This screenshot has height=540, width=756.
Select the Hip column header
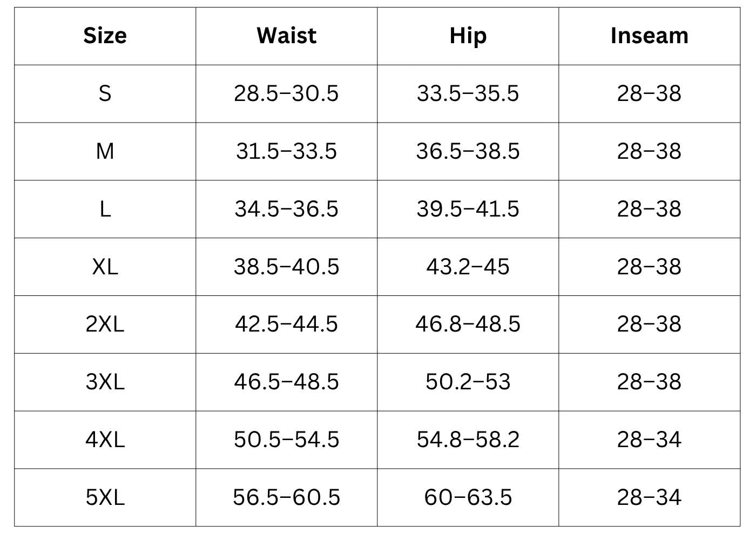468,36
